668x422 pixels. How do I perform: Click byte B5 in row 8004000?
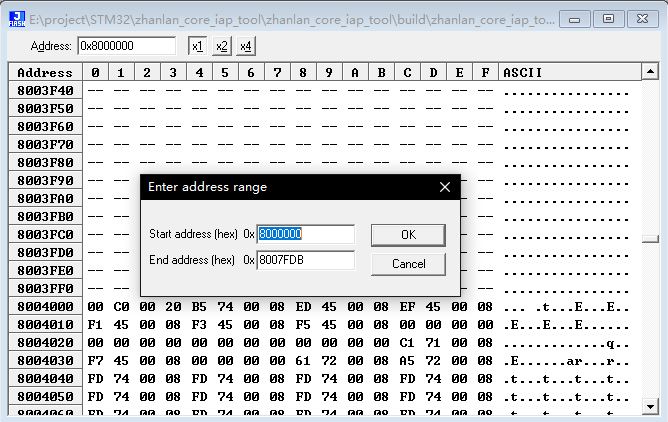[199, 307]
